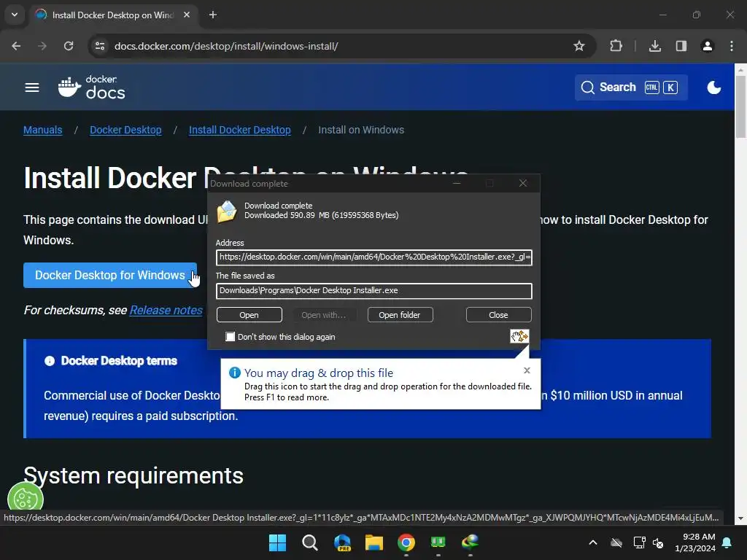Open the notifications bell
This screenshot has height=560, width=747.
[x=727, y=542]
